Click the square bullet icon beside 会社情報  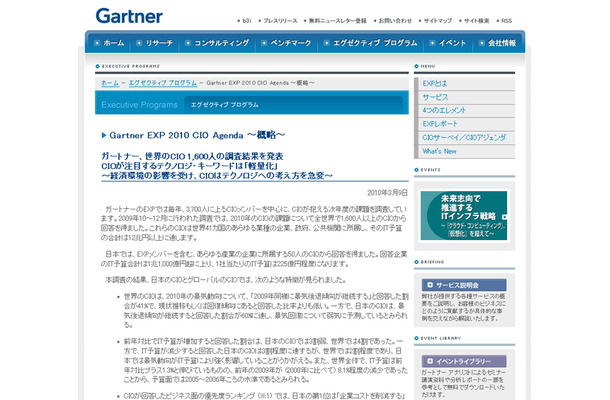pyautogui.click(x=482, y=43)
